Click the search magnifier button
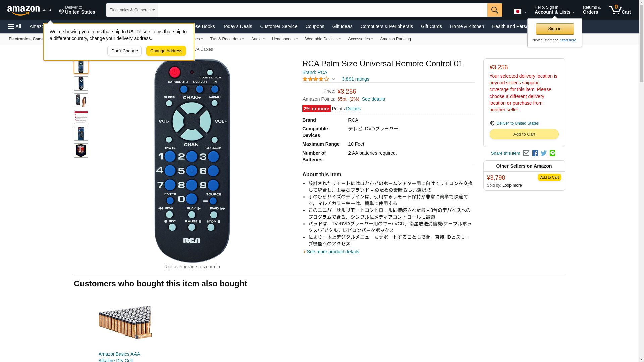The image size is (644, 362). pos(495,10)
